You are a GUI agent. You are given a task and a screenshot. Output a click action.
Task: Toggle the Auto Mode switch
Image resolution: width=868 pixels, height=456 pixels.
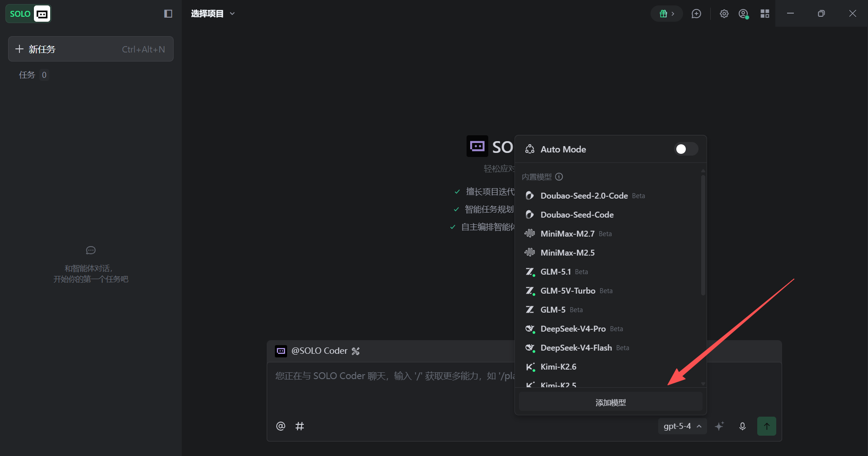(x=686, y=149)
